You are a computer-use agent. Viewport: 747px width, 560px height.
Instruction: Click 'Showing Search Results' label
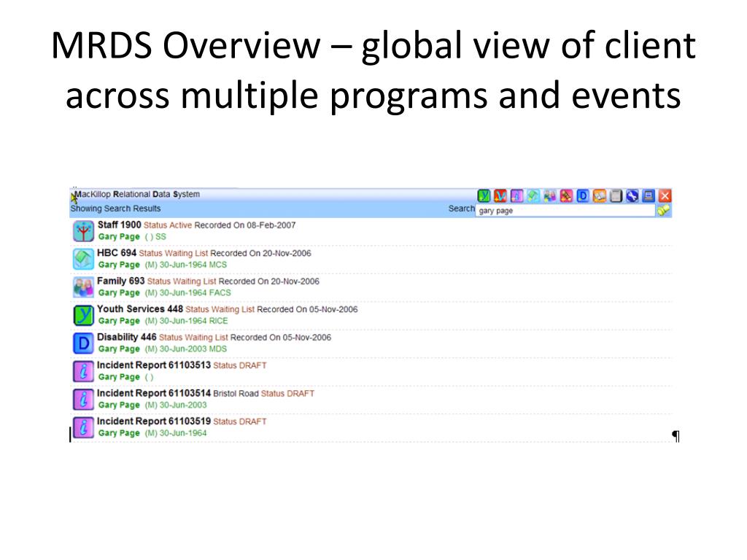(x=116, y=209)
